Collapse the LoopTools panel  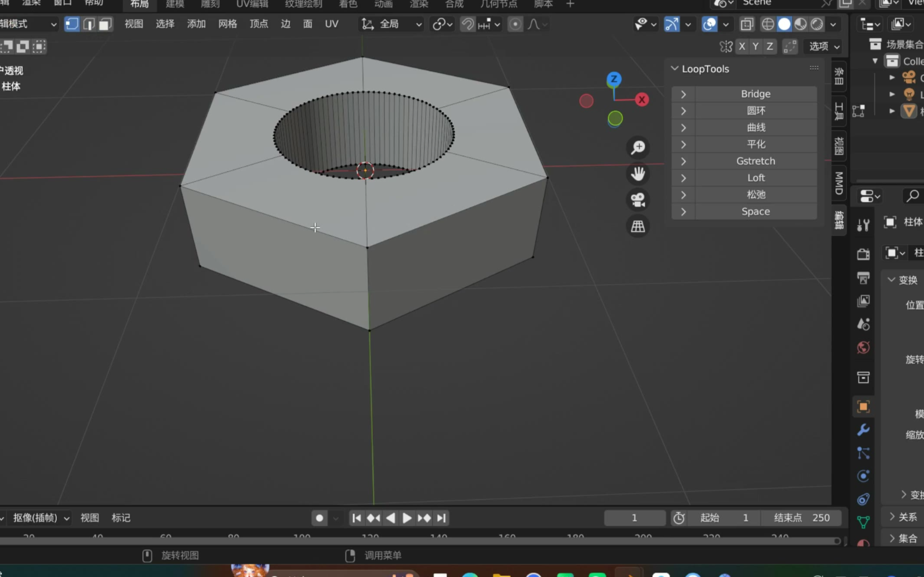click(x=675, y=69)
